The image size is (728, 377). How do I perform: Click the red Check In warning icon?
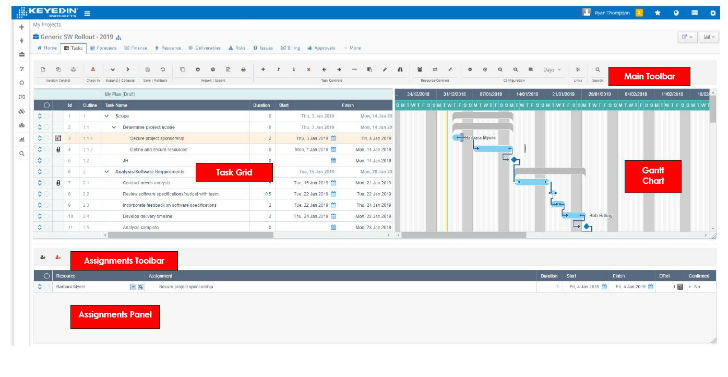pyautogui.click(x=93, y=70)
